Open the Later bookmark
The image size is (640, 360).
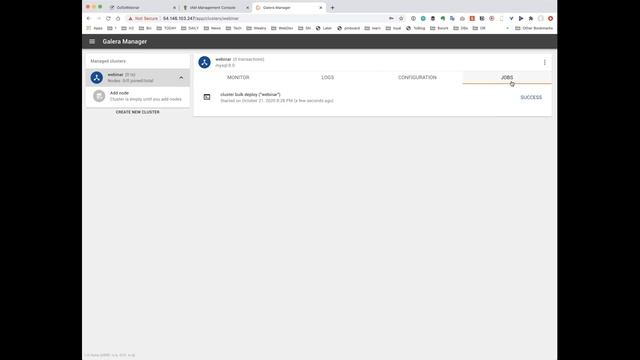point(324,28)
